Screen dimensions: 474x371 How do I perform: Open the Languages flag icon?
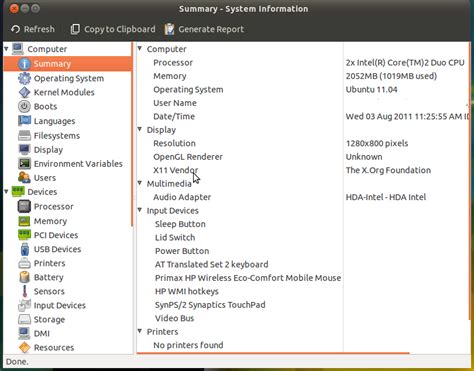click(24, 121)
